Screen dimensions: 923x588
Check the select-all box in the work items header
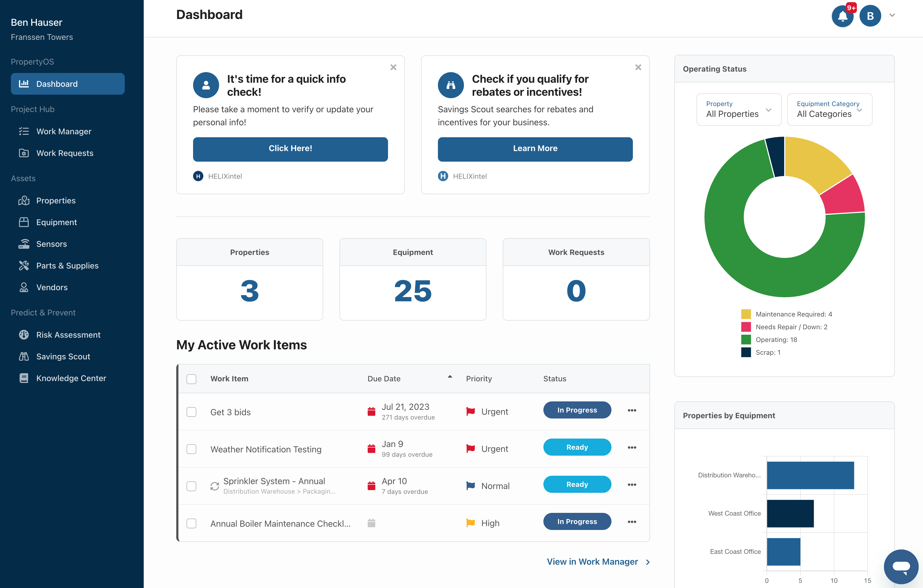192,379
